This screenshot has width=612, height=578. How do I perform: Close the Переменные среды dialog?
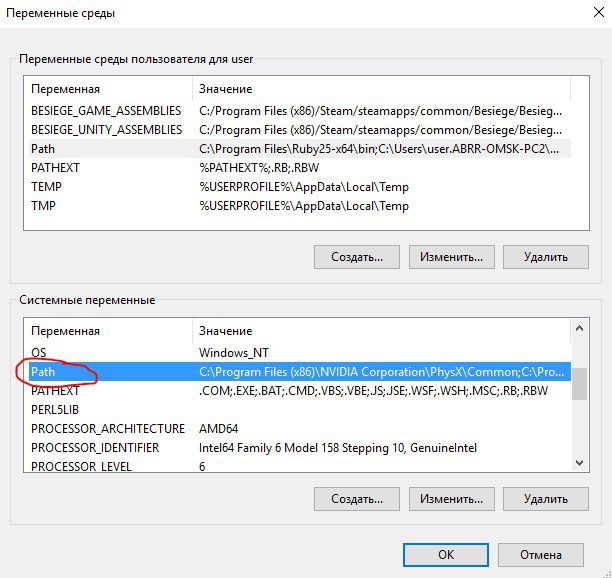599,12
